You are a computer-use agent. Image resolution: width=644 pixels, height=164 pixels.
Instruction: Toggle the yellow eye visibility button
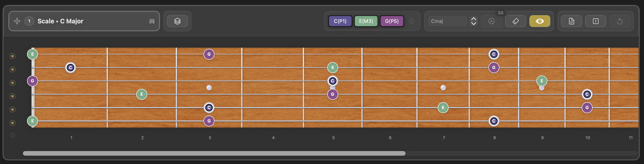click(x=540, y=21)
